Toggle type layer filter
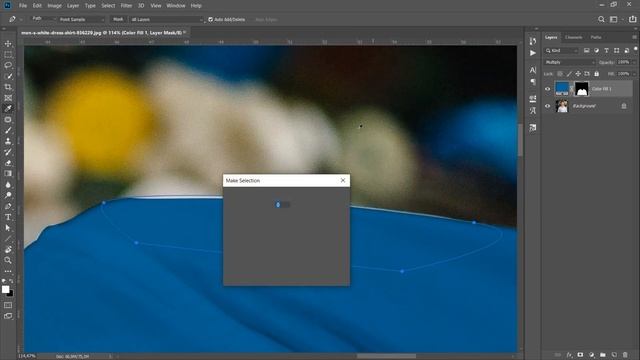The width and height of the screenshot is (640, 360). coord(607,51)
